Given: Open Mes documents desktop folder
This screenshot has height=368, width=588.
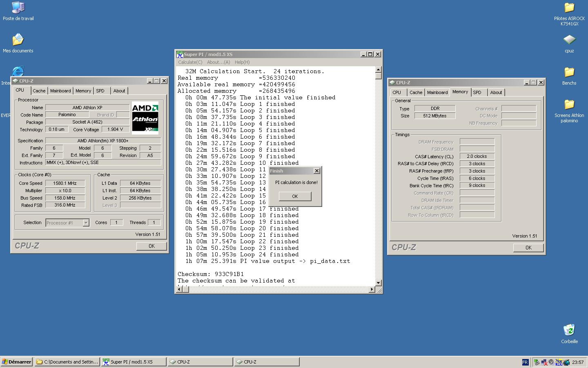Looking at the screenshot, I should tap(18, 43).
